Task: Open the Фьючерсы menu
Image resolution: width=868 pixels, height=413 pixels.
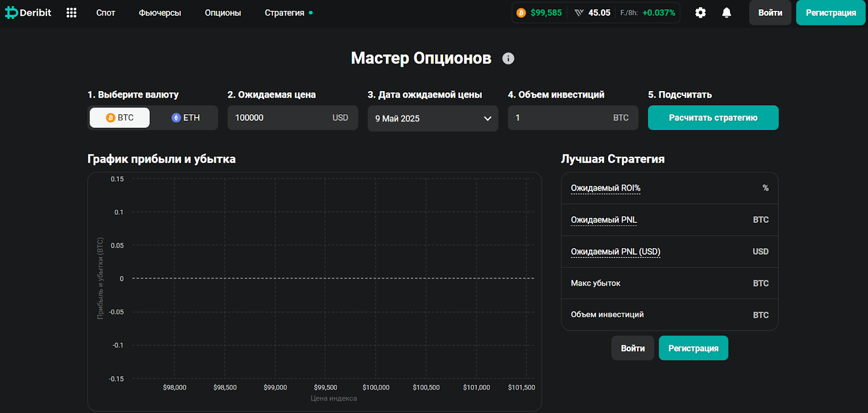Action: click(x=160, y=12)
